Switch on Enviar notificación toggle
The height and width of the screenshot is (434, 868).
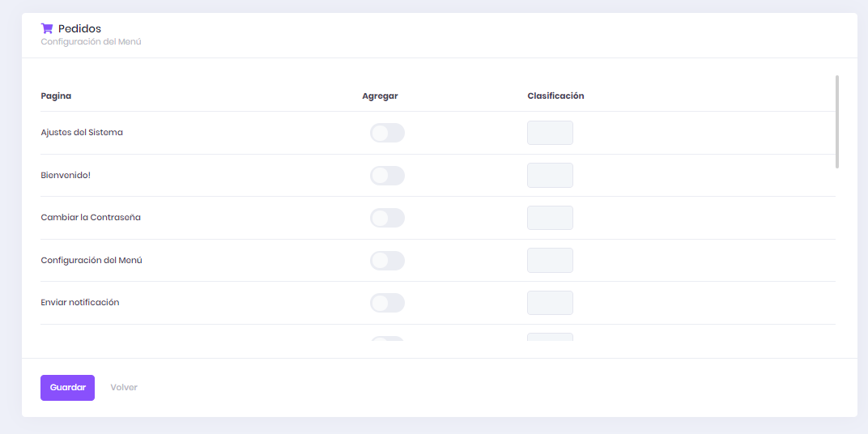(x=387, y=303)
